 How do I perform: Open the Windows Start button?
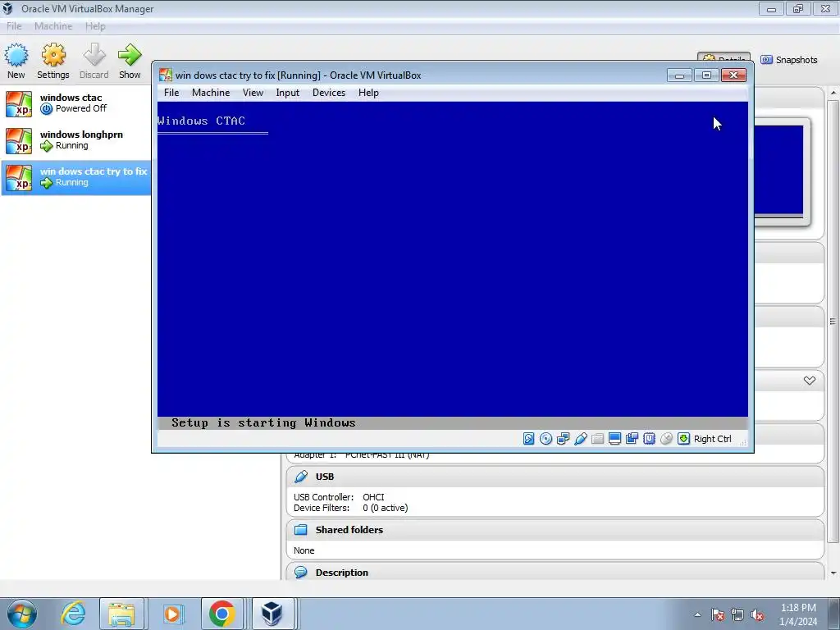coord(21,614)
